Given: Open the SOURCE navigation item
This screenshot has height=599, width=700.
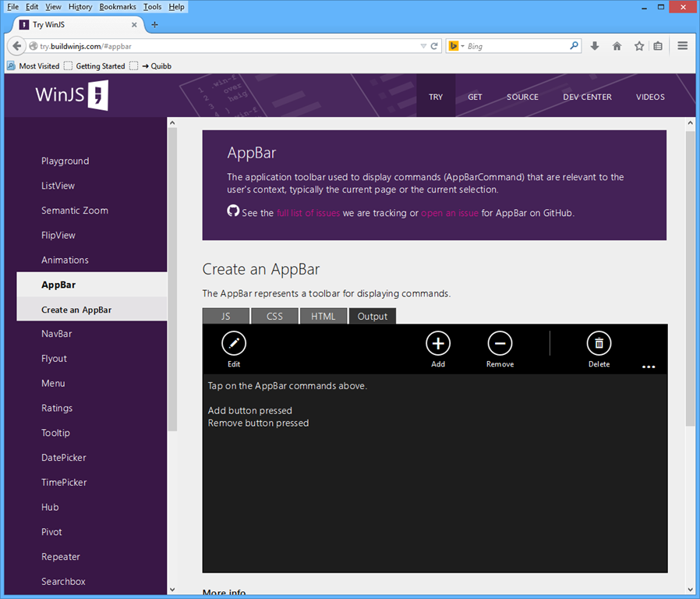Looking at the screenshot, I should (522, 97).
